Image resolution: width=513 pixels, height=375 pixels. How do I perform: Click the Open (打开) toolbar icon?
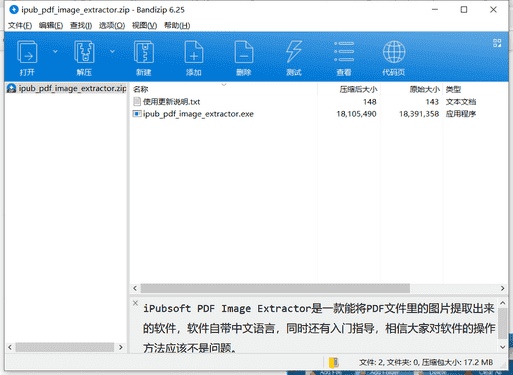tap(27, 52)
